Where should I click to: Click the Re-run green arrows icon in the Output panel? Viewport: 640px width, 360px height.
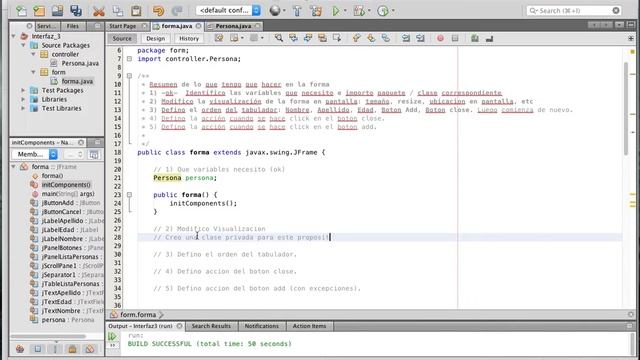112,336
